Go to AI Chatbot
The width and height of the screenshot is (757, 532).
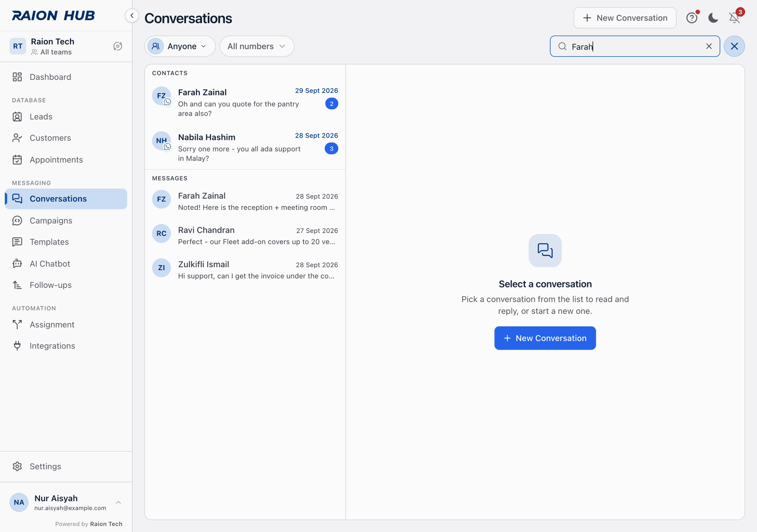pos(66,264)
